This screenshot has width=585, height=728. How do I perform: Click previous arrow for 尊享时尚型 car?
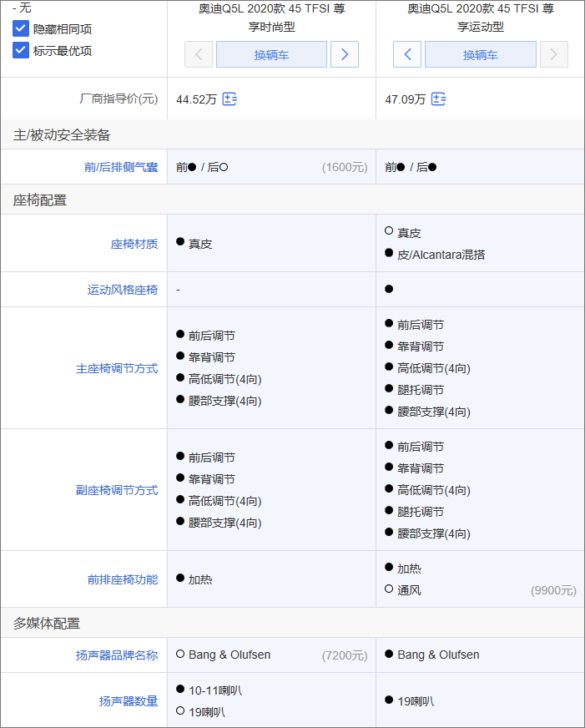199,54
